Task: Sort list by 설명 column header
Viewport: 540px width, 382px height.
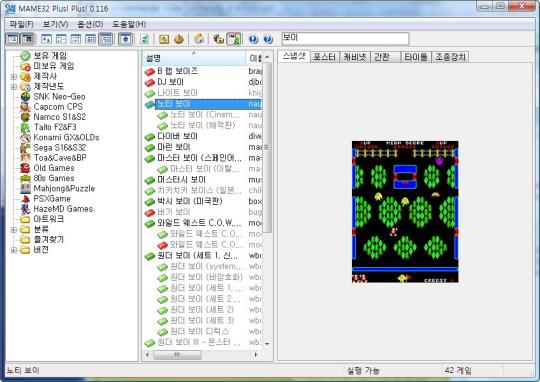Action: [x=194, y=58]
